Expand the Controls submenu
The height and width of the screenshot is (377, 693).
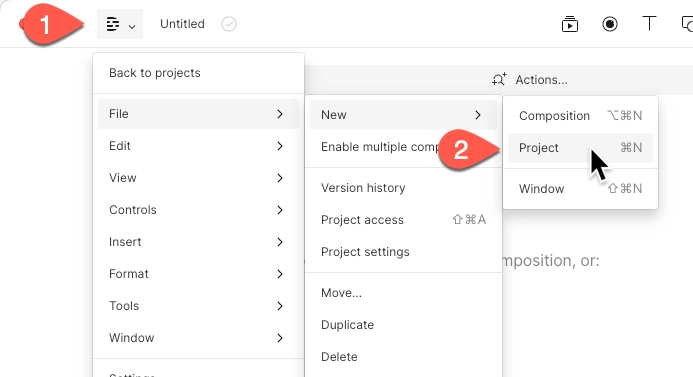coord(198,210)
